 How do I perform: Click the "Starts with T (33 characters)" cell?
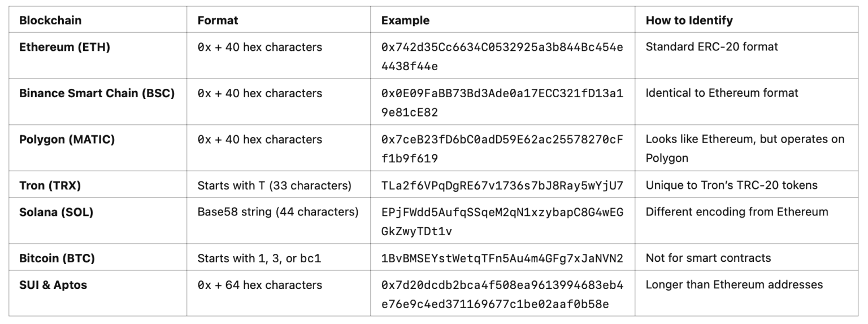click(274, 185)
